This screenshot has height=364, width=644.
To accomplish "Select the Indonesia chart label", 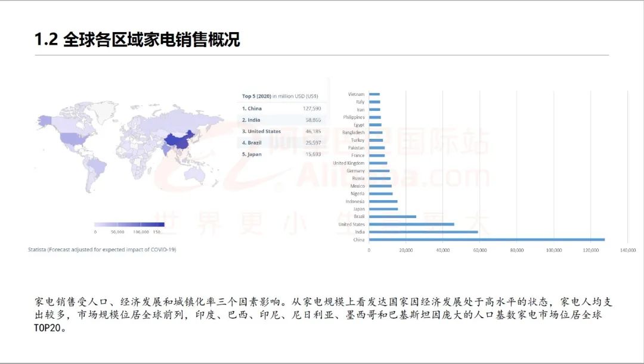I will [357, 201].
